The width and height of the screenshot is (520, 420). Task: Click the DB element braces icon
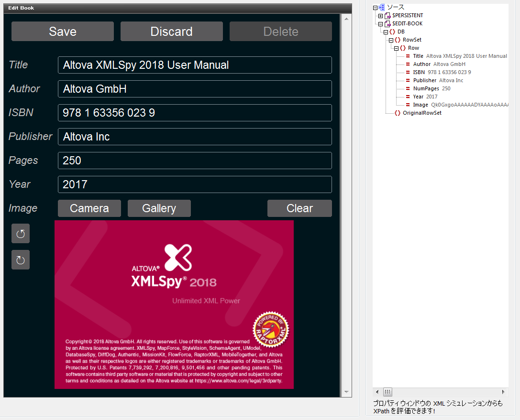[x=392, y=32]
